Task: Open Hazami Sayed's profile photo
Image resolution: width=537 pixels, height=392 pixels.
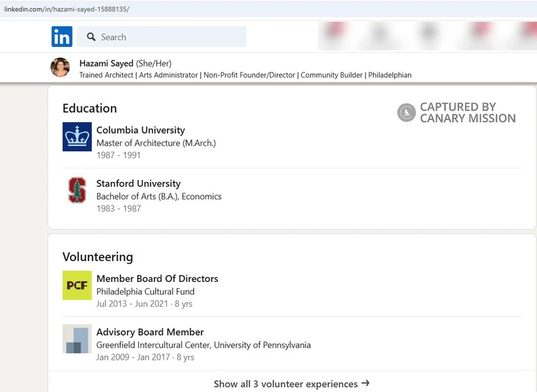Action: click(x=62, y=65)
